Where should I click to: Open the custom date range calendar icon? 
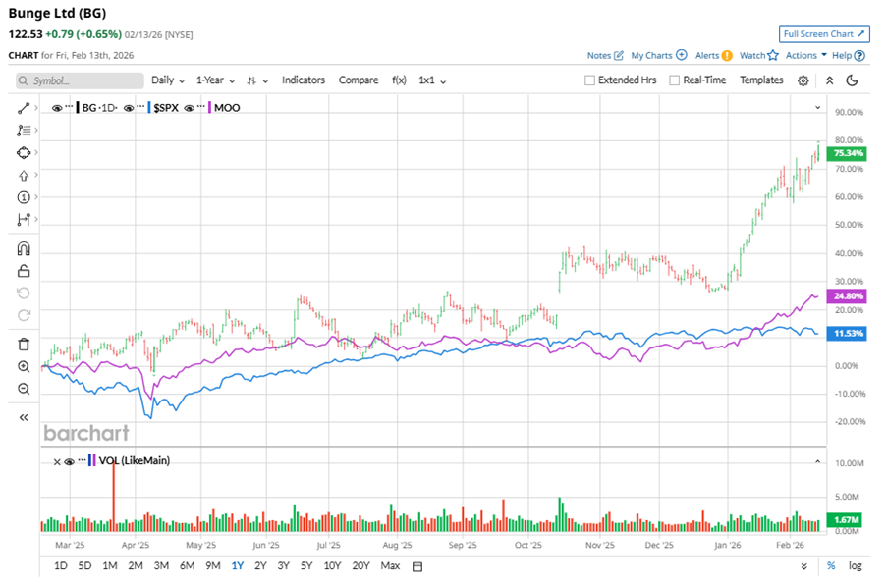(417, 566)
